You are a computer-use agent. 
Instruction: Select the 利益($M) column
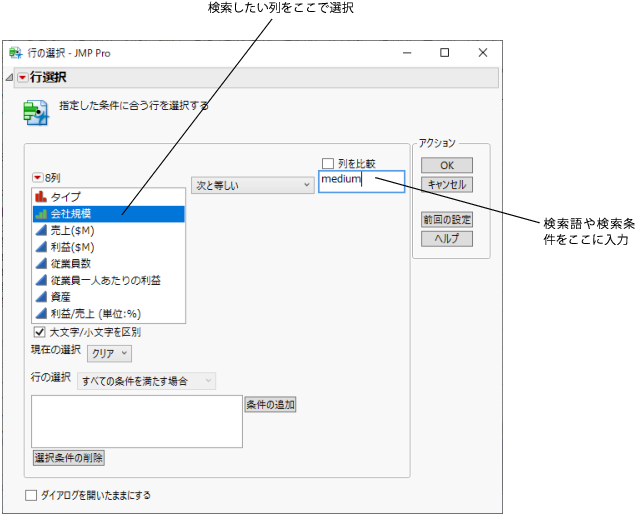(109, 247)
